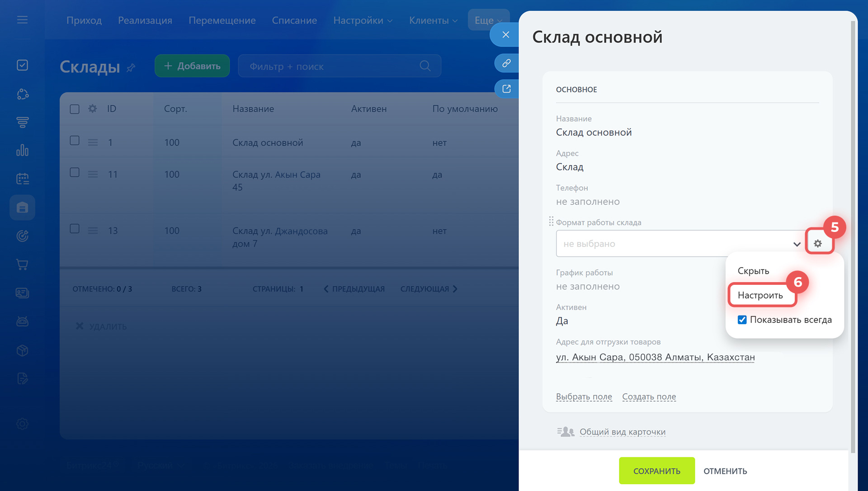
Task: Enable the checkbox in the table header
Action: [x=75, y=109]
